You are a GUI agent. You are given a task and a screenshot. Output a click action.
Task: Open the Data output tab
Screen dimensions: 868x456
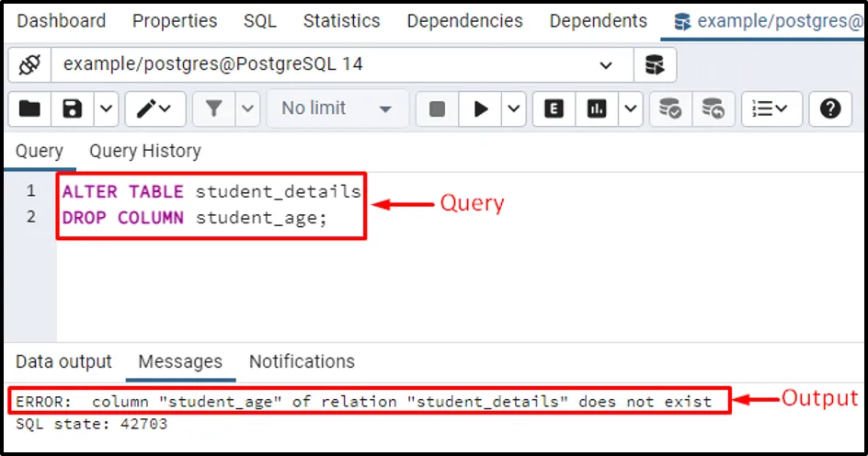tap(63, 361)
